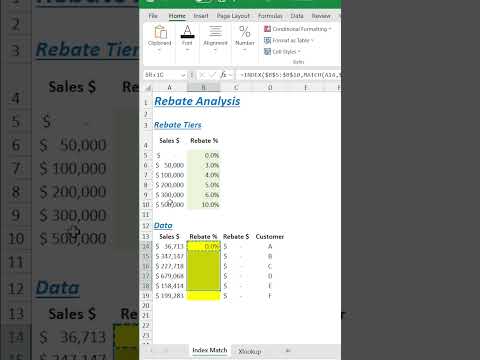Image resolution: width=480 pixels, height=360 pixels.
Task: Select the Xlookup sheet tab
Action: coord(250,351)
